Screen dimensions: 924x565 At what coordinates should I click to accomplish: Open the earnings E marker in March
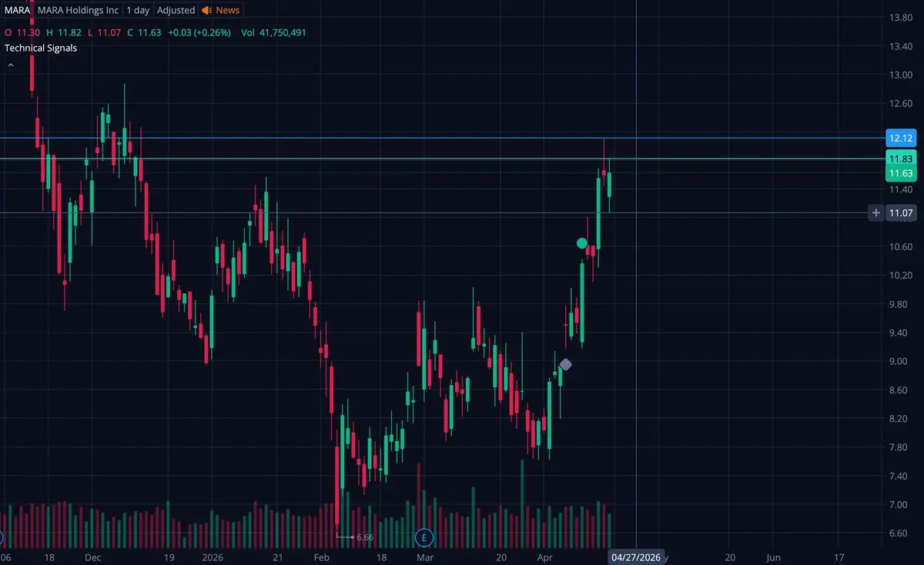(x=423, y=537)
